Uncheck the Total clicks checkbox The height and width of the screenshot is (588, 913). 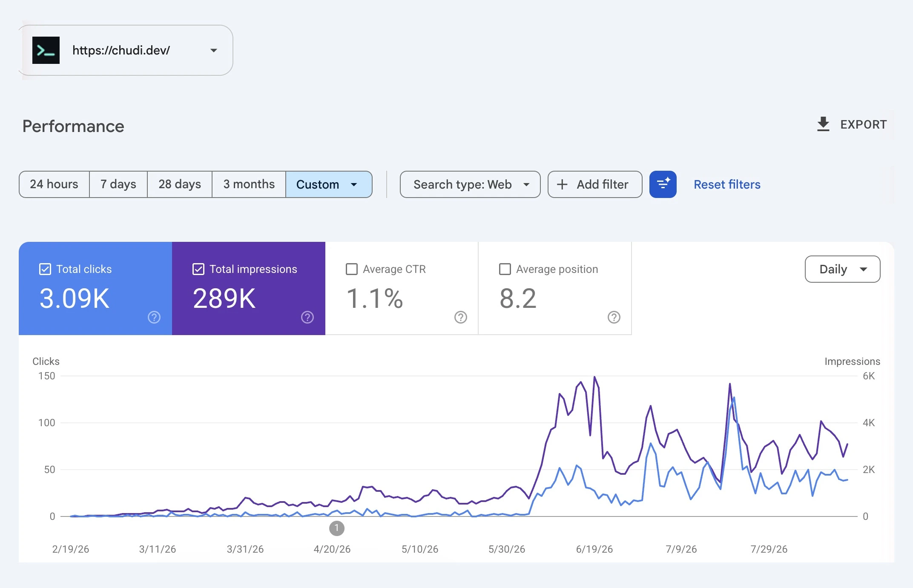45,269
